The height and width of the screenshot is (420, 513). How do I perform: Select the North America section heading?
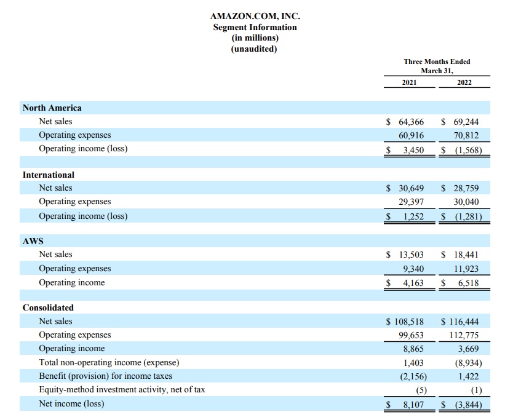(52, 108)
